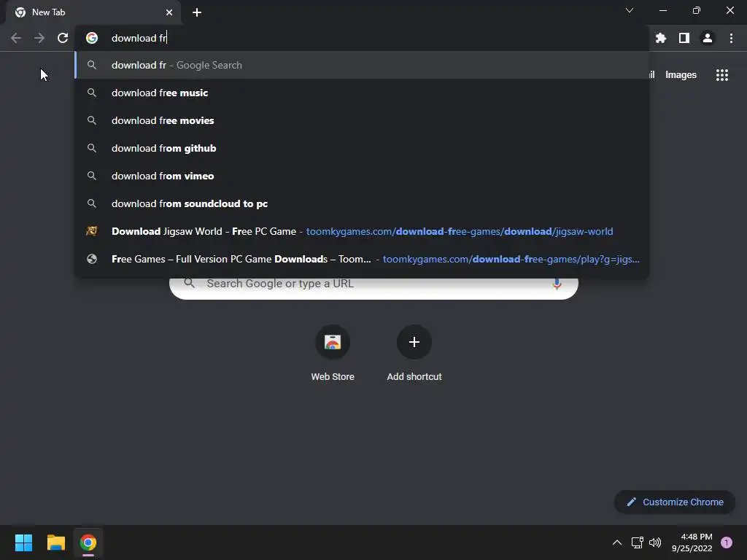Close the New Tab tab
The height and width of the screenshot is (560, 747).
pos(169,12)
